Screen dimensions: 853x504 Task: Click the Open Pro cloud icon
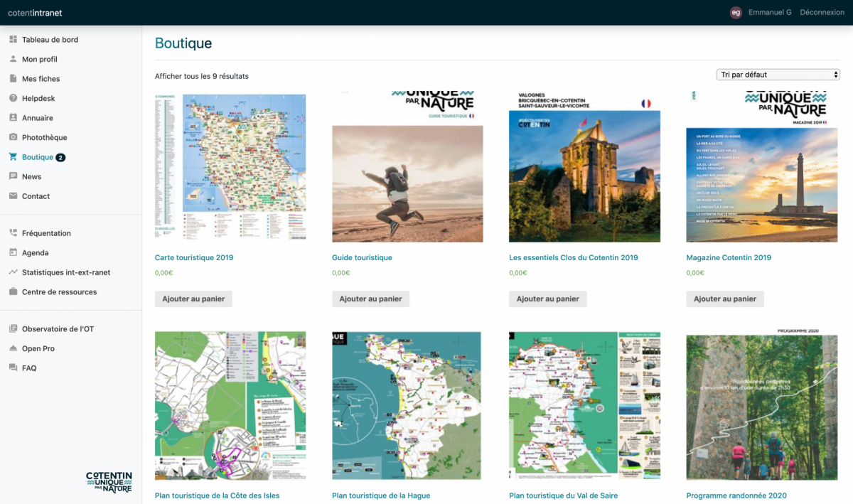tap(14, 348)
